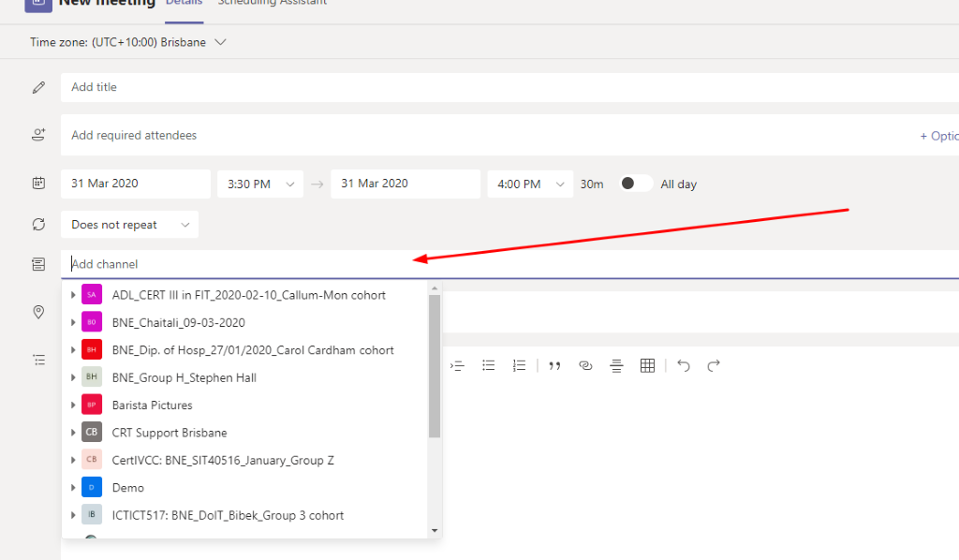This screenshot has height=560, width=959.
Task: Open the Does not repeat dropdown
Action: point(129,225)
